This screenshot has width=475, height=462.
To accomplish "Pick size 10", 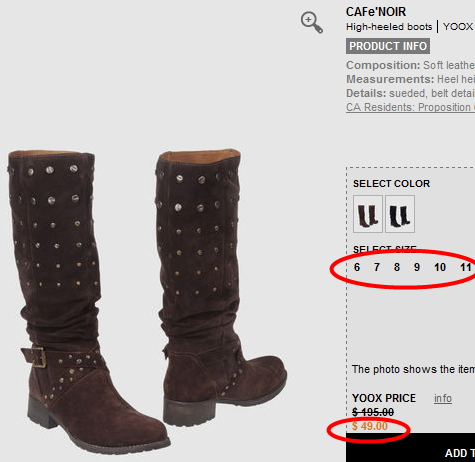I will point(440,267).
